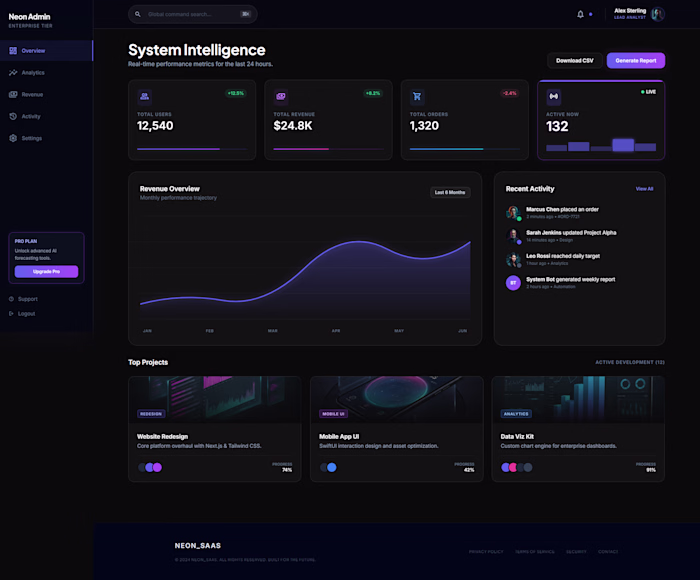Viewport: 700px width, 580px height.
Task: Open the Data Viz Kit project thumbnail
Action: click(578, 399)
